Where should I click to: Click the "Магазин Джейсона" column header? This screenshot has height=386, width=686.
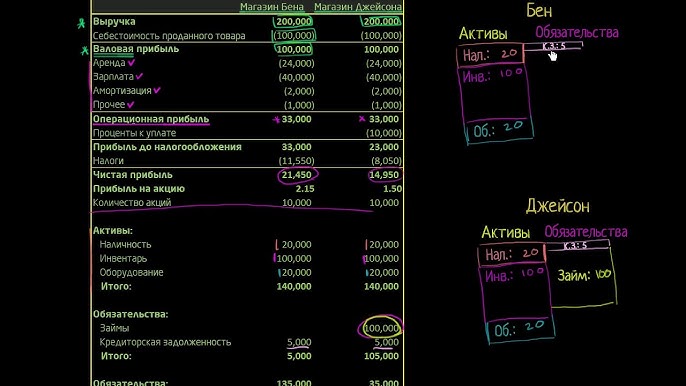(x=358, y=7)
